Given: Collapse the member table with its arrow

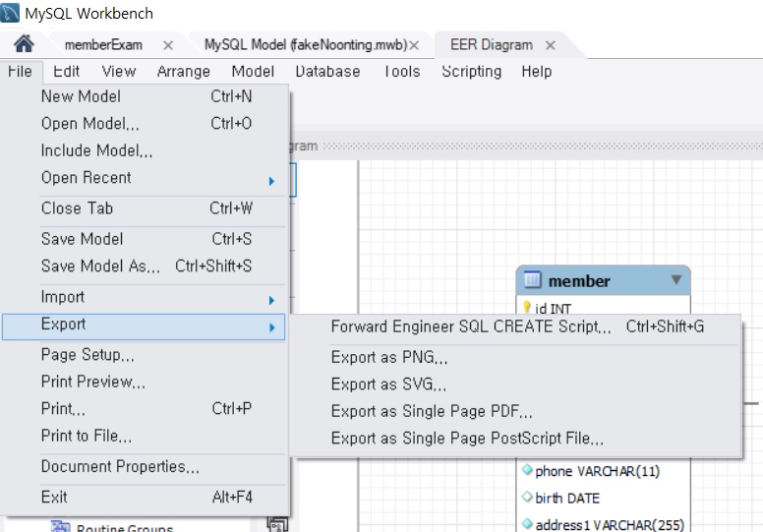Looking at the screenshot, I should tap(675, 279).
